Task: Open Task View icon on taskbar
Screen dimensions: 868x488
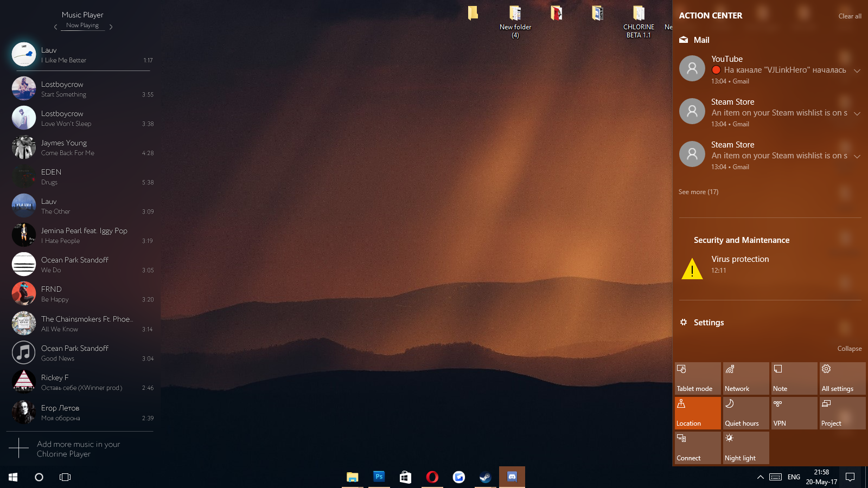Action: tap(65, 477)
